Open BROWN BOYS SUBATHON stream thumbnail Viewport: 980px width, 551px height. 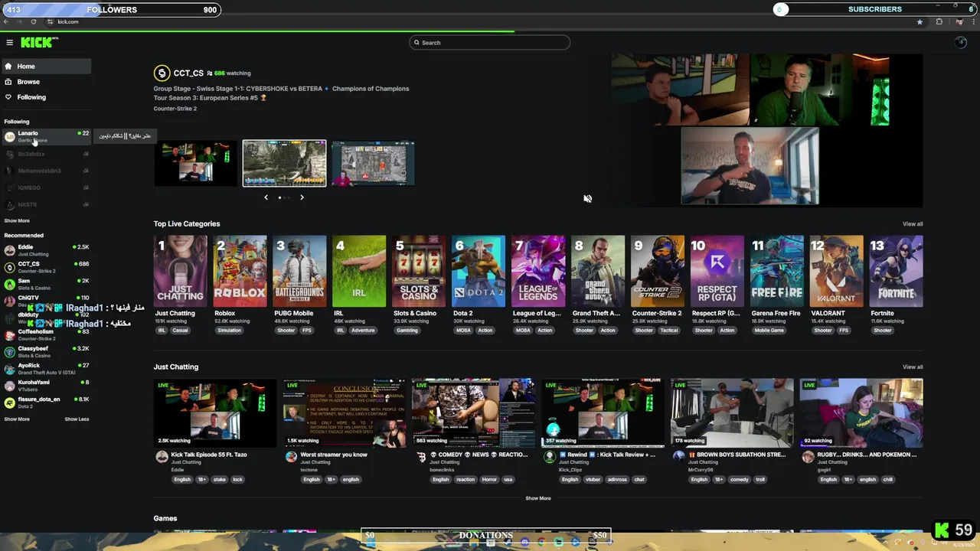[733, 412]
